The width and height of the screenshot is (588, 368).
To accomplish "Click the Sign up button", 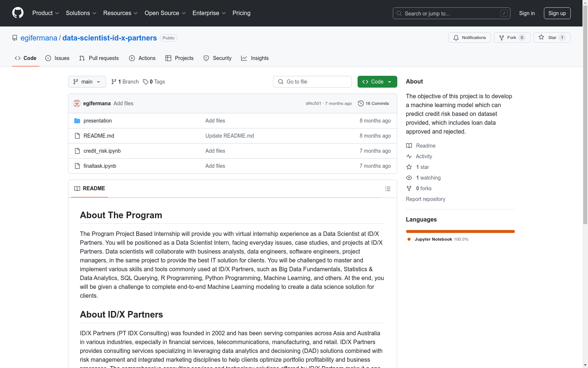I will point(557,13).
